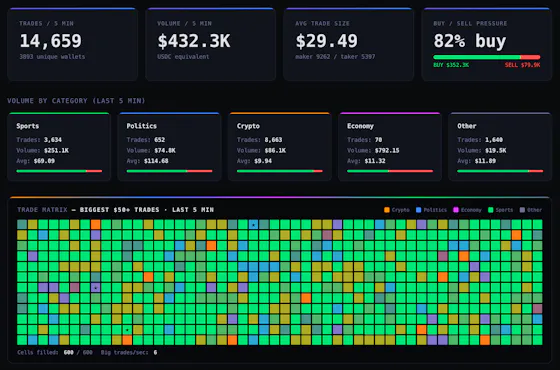Click the red 'SELL $79.9K' label
Viewport: 560px width, 370px height.
(x=522, y=65)
